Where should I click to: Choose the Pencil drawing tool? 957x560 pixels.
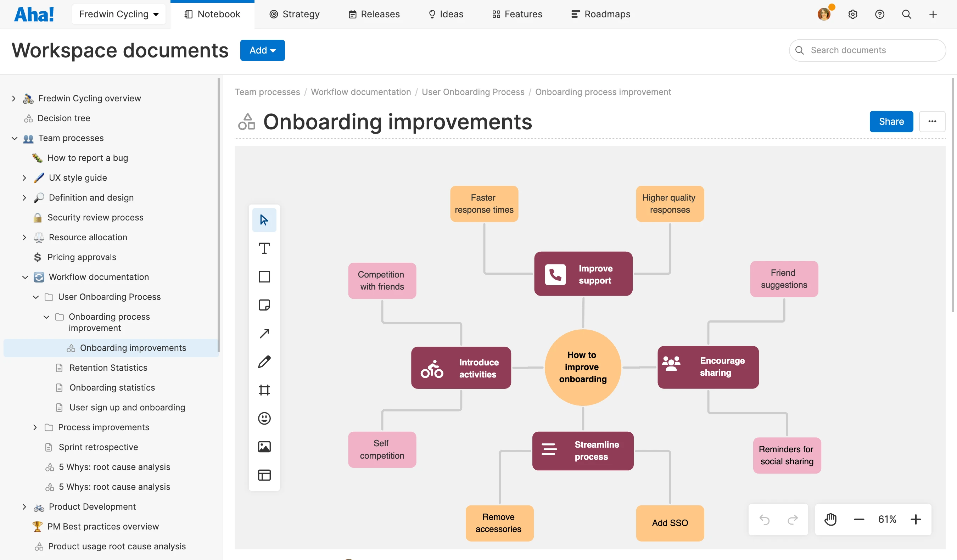tap(264, 362)
